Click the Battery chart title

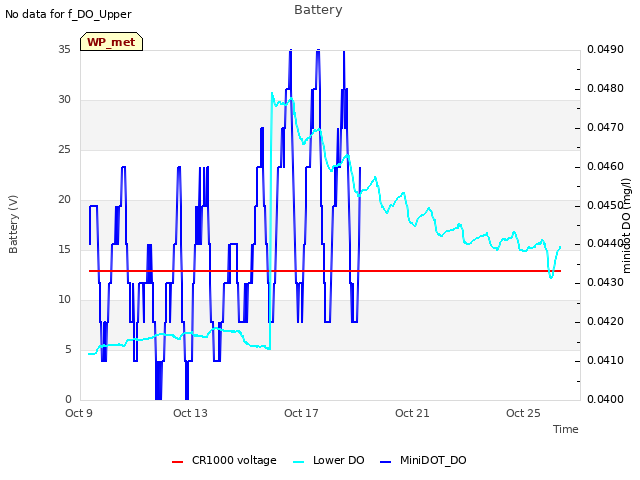pos(318,10)
